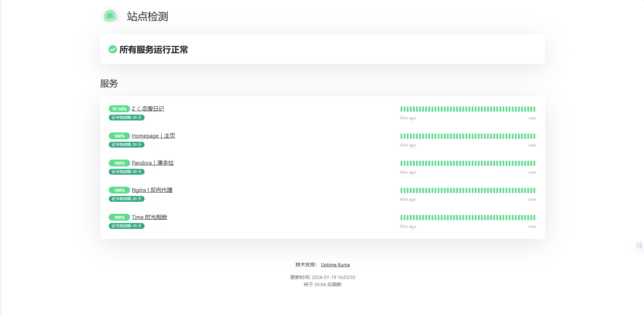
Task: Click certificate expiry badge under Time 时光相册
Action: (127, 226)
